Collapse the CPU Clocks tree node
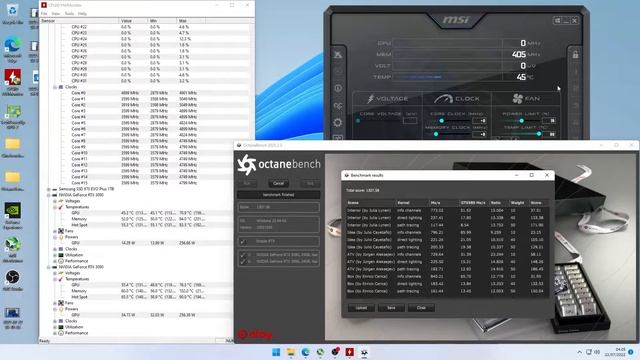The width and height of the screenshot is (640, 360). [55, 87]
